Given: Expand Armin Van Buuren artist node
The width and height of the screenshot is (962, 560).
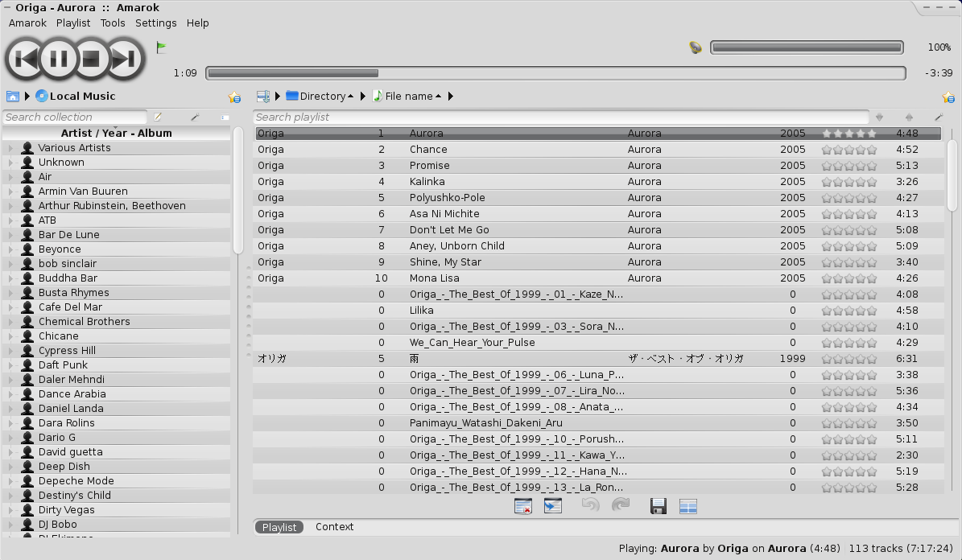Looking at the screenshot, I should coord(10,191).
